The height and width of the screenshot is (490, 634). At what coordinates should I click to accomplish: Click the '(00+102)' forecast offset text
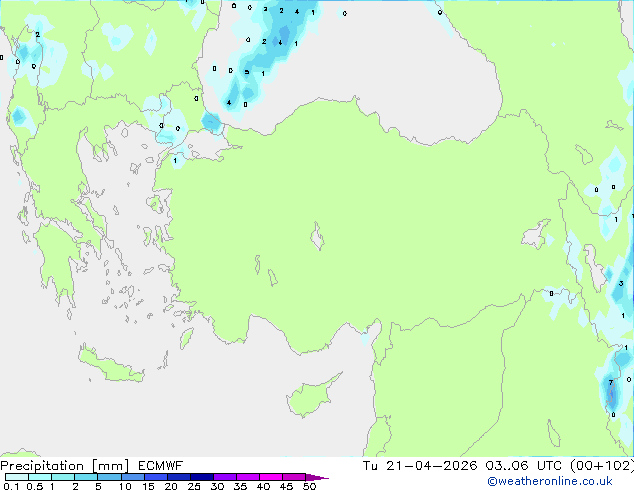[x=602, y=466]
